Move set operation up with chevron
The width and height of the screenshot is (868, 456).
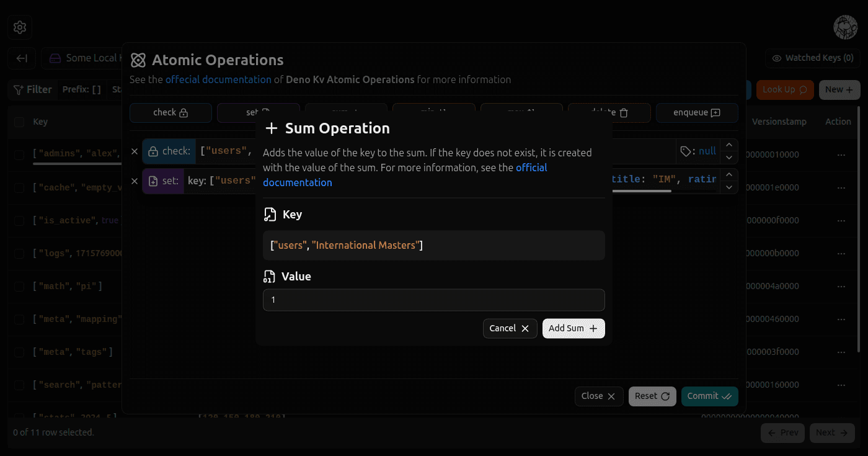pyautogui.click(x=729, y=175)
